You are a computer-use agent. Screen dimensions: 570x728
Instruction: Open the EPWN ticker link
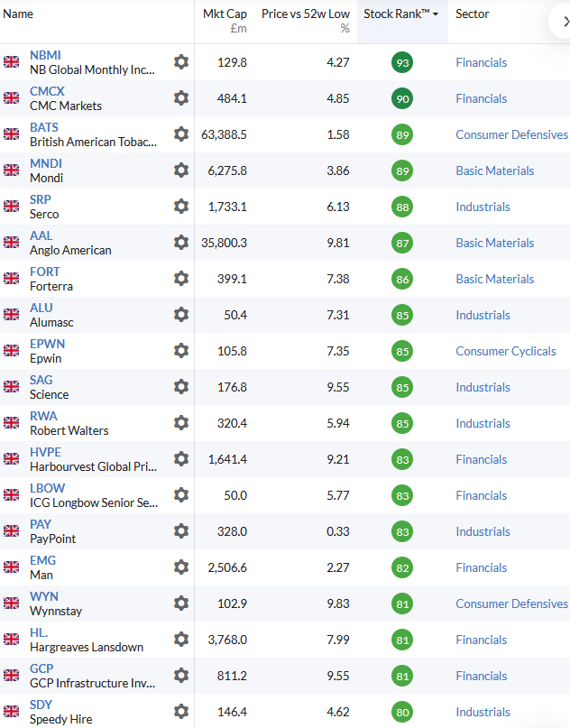coord(47,344)
